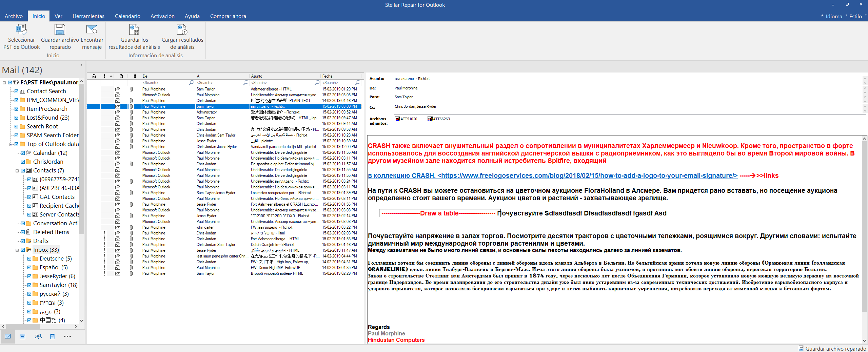Open Archivo menu
This screenshot has height=352, width=868.
click(x=14, y=16)
